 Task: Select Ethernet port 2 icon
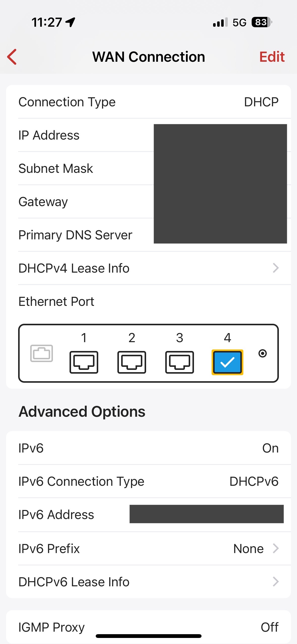click(131, 362)
